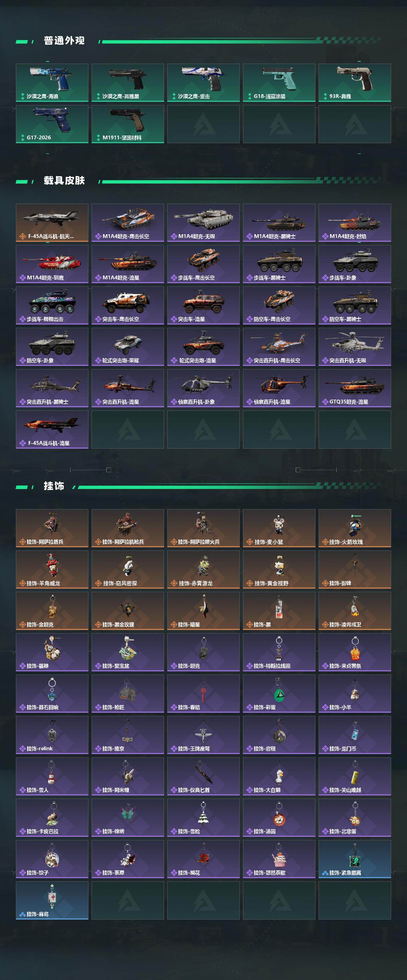
Task: Pick the 挂饰-雪人 snowman charm
Action: click(x=52, y=776)
